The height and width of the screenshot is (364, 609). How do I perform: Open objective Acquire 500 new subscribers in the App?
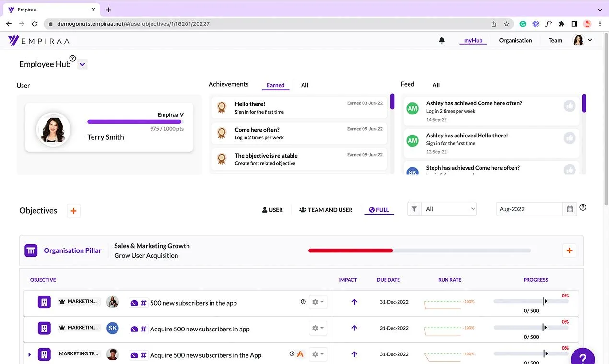[x=206, y=355]
